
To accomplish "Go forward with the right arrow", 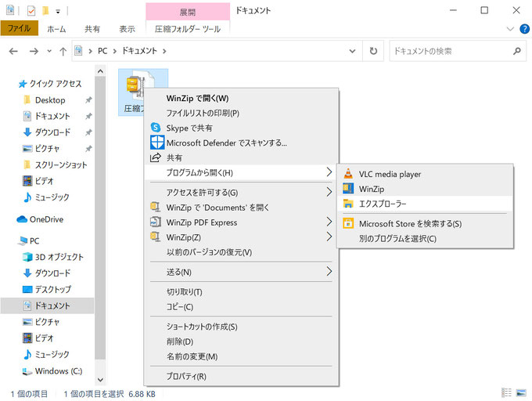I will 34,51.
